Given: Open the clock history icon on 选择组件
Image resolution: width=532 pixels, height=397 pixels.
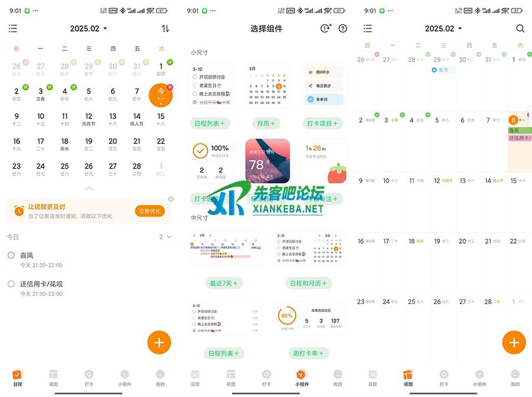Looking at the screenshot, I should (x=325, y=28).
